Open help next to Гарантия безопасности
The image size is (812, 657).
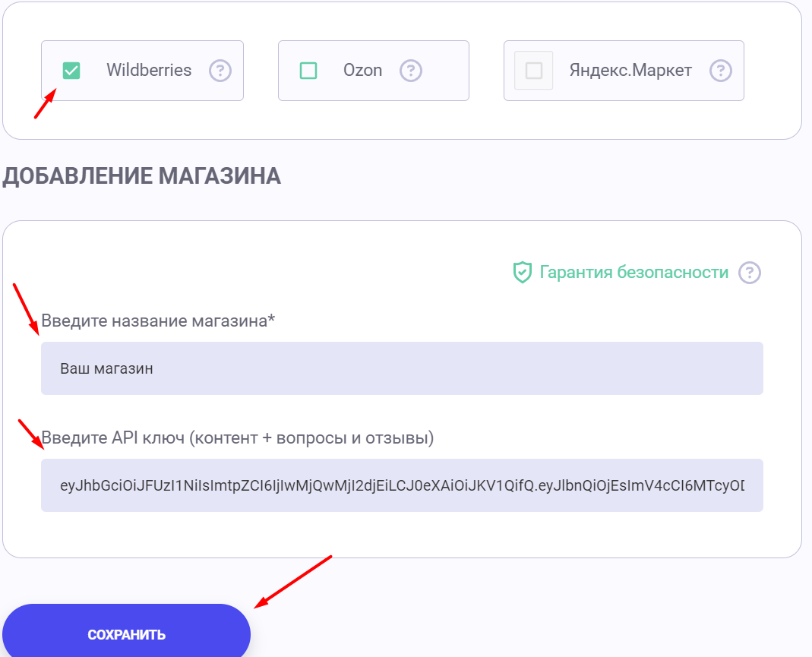click(750, 272)
